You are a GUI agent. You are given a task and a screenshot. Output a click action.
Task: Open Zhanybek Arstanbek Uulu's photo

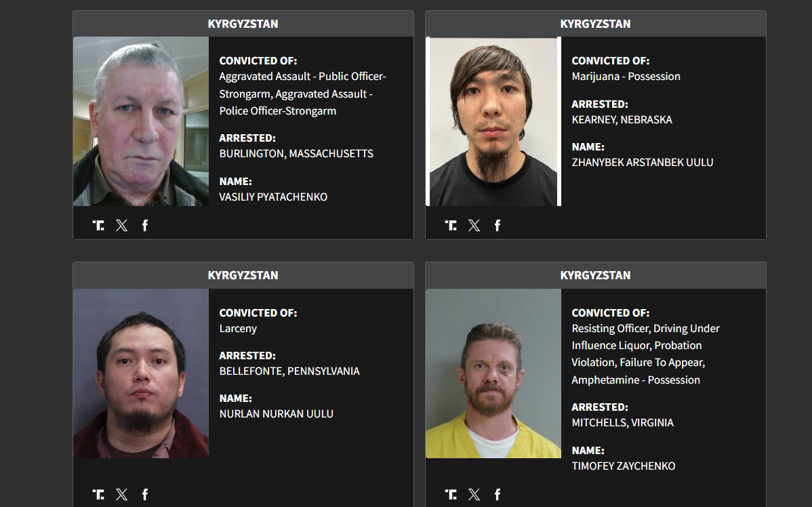click(x=493, y=121)
